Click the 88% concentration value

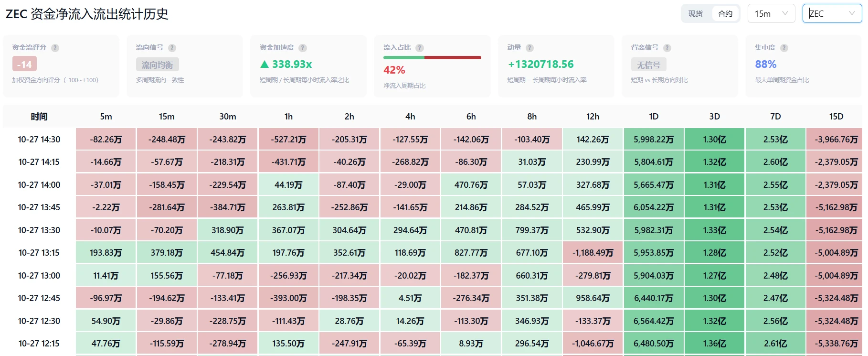coord(765,64)
